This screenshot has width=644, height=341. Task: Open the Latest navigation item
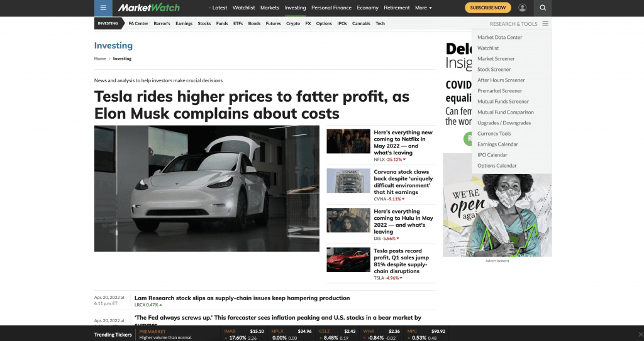(x=218, y=8)
